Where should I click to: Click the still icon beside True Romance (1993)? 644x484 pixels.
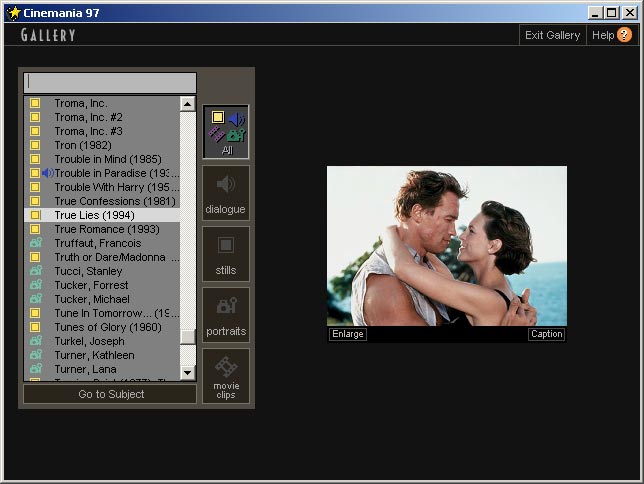coord(35,229)
